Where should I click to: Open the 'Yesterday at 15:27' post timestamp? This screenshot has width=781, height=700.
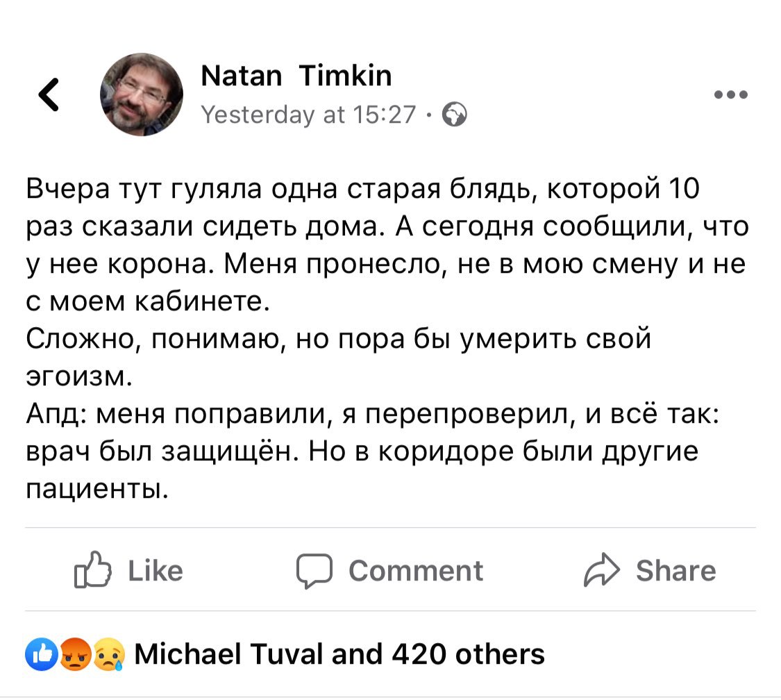click(x=308, y=115)
